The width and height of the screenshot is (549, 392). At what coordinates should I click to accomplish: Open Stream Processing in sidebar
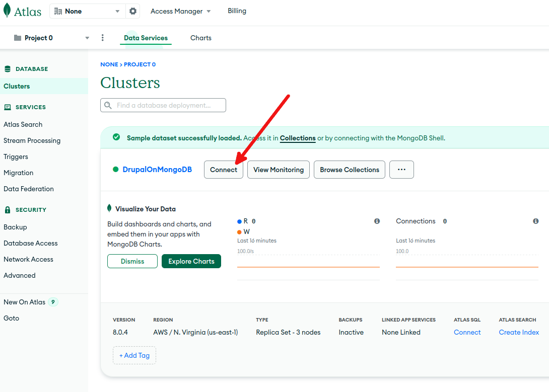click(32, 140)
